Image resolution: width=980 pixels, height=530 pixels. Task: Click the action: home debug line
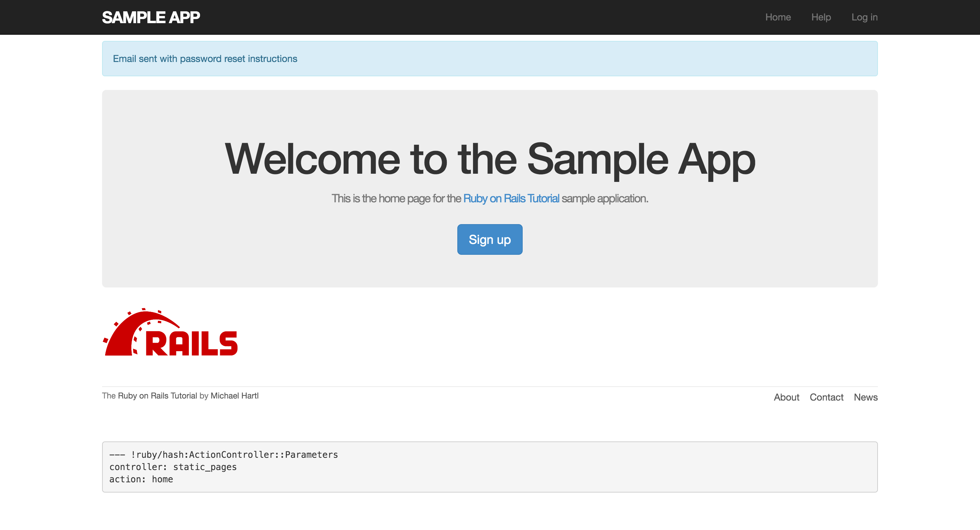pos(141,479)
